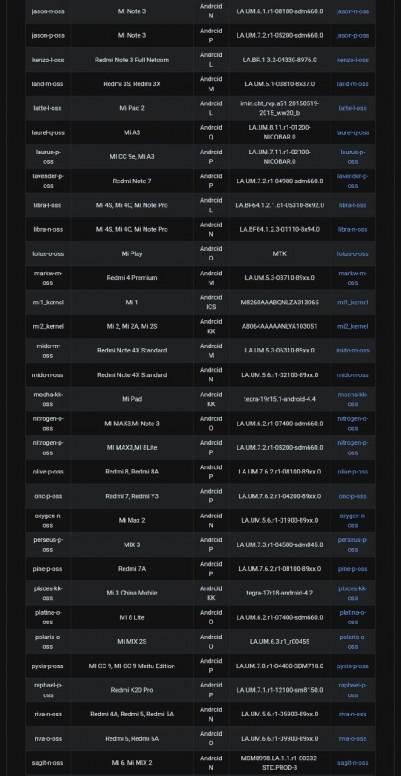Click the polaris-o-oss link
The width and height of the screenshot is (401, 776).
[352, 642]
